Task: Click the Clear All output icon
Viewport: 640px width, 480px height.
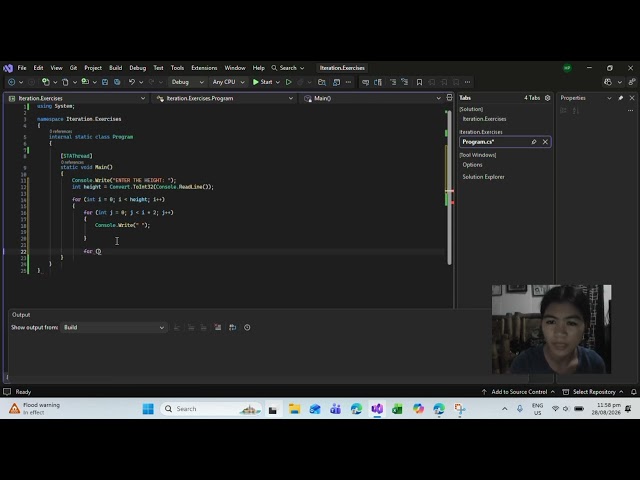Action: pos(218,327)
